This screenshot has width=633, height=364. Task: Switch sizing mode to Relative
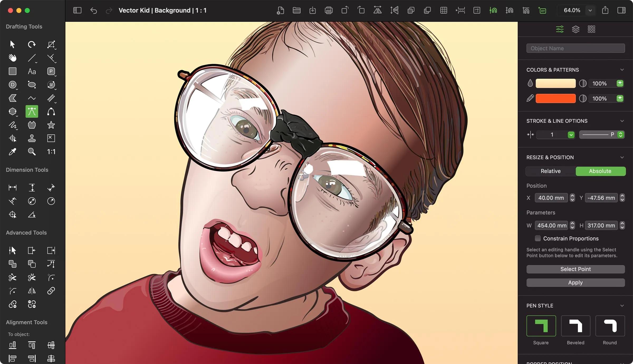point(550,171)
